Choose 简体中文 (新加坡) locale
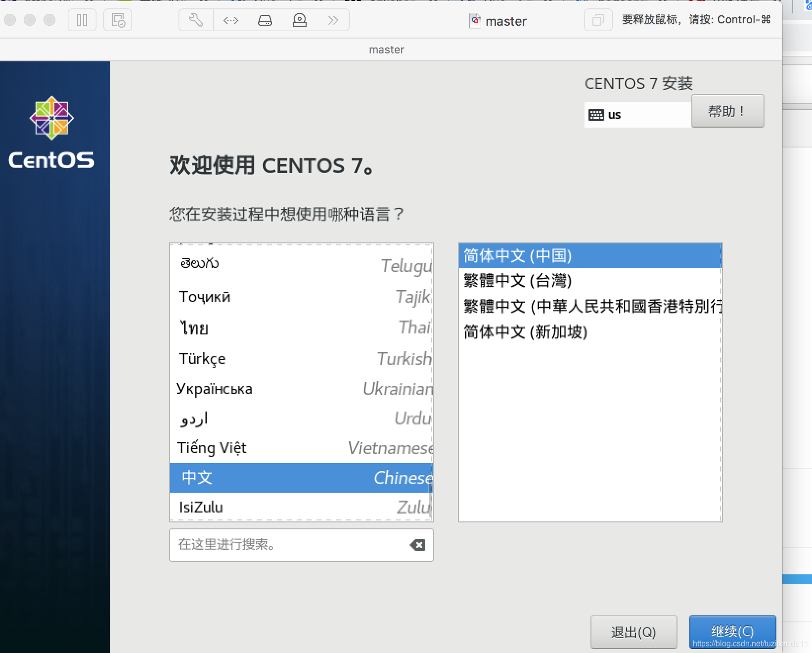Screen dimensions: 812x653 pos(590,332)
